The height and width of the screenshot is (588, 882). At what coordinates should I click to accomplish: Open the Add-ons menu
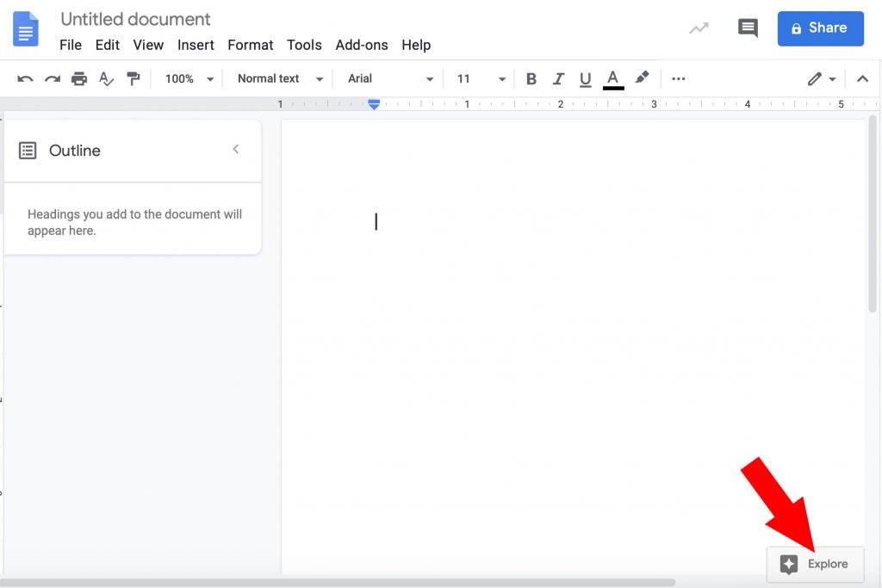click(362, 45)
